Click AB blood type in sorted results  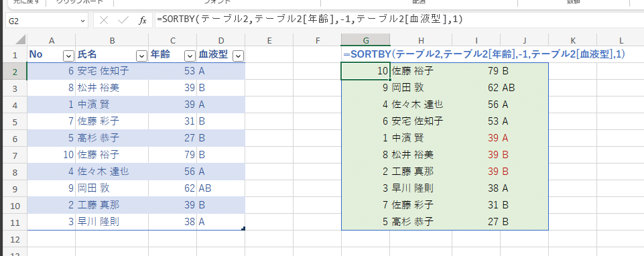click(509, 88)
